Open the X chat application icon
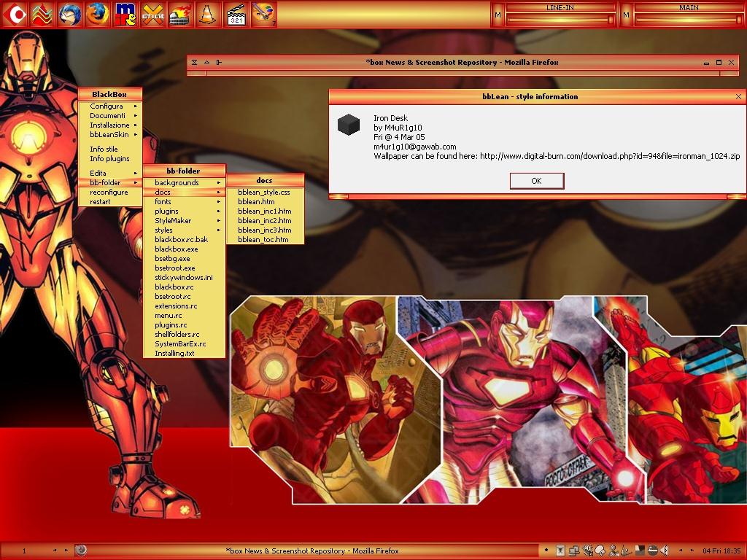Viewport: 747px width, 560px height. (x=153, y=15)
